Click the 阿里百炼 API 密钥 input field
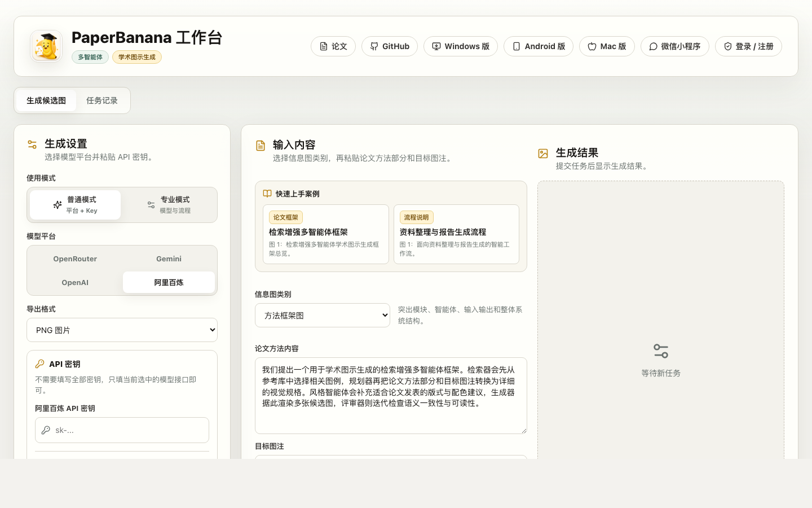 point(122,430)
